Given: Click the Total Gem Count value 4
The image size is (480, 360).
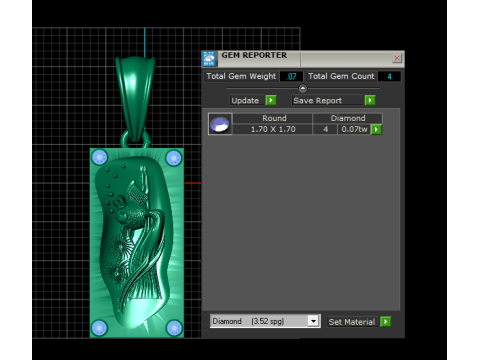Looking at the screenshot, I should click(389, 76).
